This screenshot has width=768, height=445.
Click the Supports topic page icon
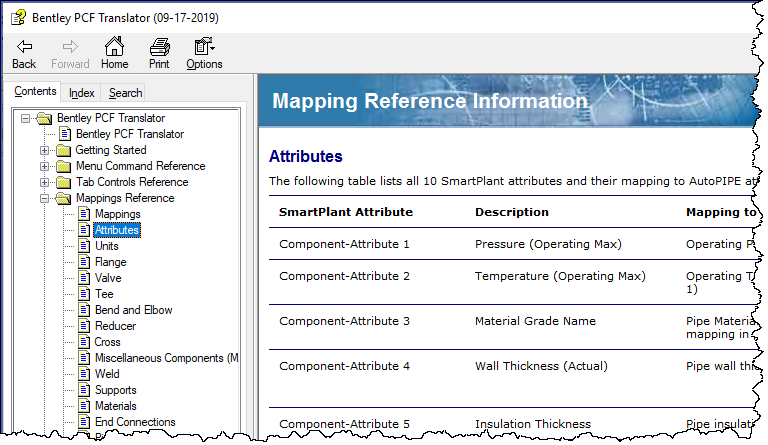(84, 390)
